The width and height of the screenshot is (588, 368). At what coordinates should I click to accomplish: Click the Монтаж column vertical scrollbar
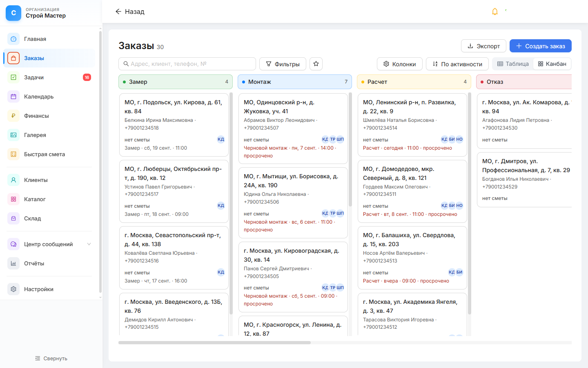click(350, 149)
